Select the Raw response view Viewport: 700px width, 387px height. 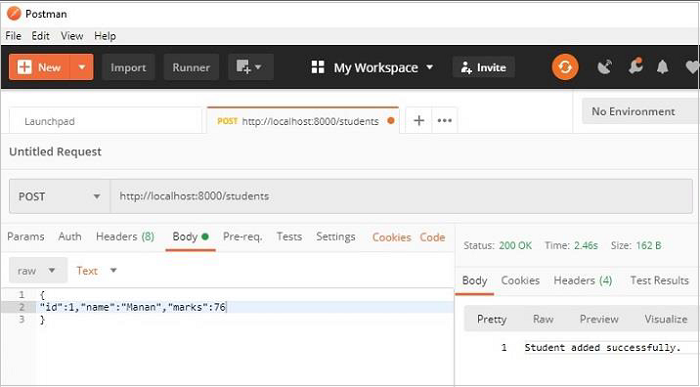coord(543,319)
